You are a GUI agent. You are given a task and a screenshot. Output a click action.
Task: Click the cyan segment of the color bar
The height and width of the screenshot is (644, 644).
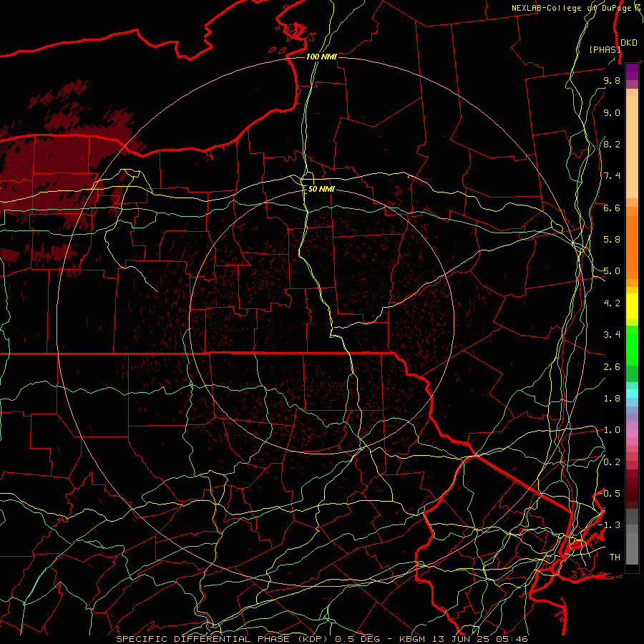(x=632, y=394)
